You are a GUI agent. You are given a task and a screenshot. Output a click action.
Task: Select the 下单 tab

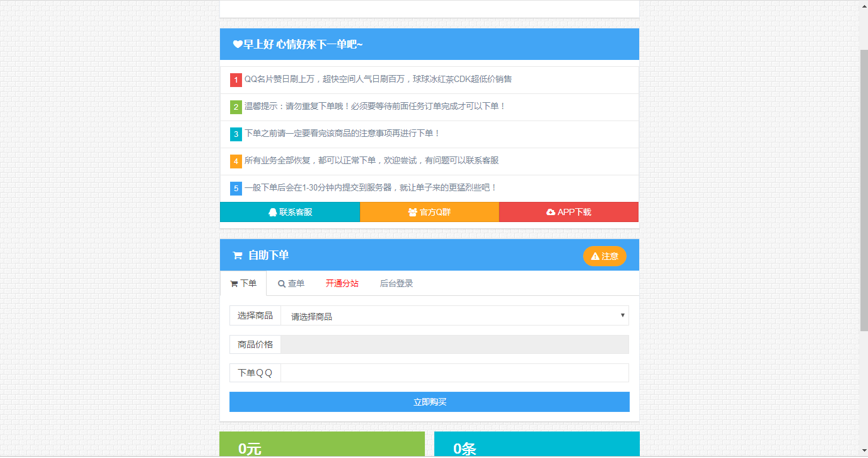243,284
